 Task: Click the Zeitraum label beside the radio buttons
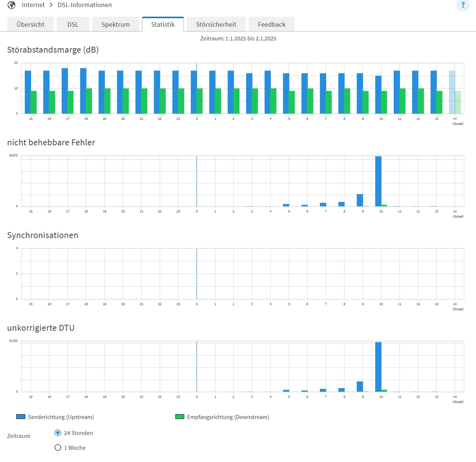tap(19, 436)
